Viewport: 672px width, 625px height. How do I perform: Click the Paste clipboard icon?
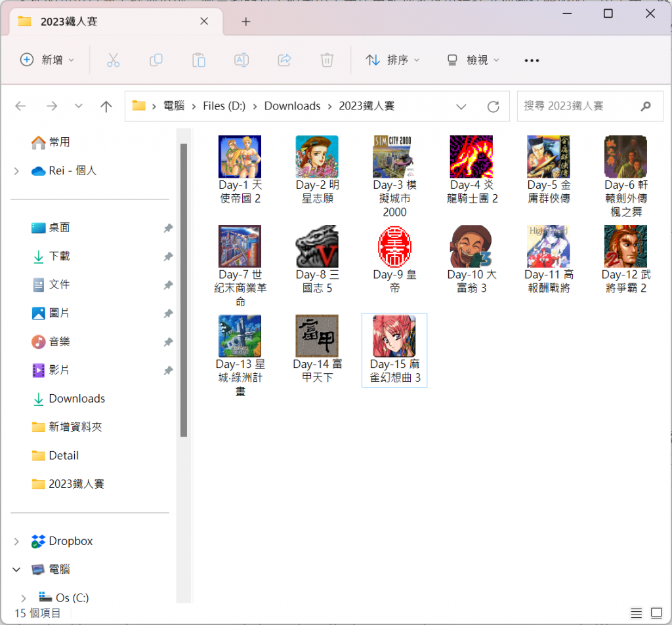[198, 60]
